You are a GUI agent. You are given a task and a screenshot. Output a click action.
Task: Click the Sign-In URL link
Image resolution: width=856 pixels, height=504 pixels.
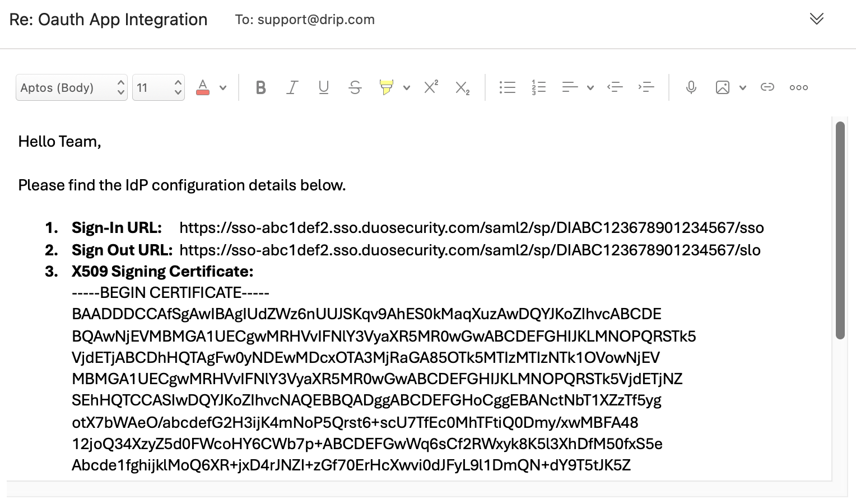pos(471,228)
